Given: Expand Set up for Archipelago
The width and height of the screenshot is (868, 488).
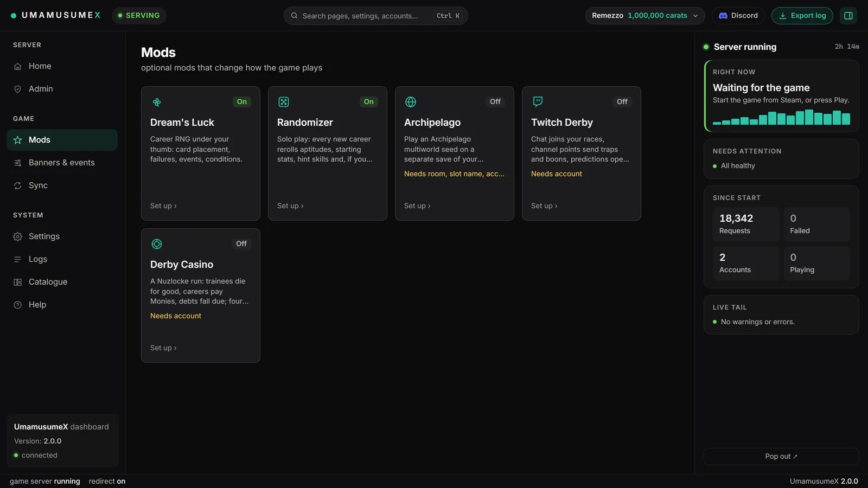Looking at the screenshot, I should pyautogui.click(x=417, y=206).
